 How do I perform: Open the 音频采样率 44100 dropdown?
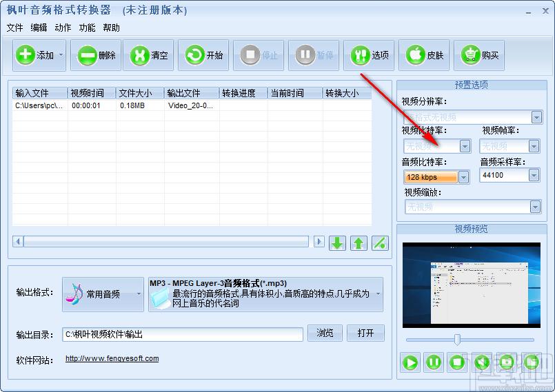coord(534,175)
